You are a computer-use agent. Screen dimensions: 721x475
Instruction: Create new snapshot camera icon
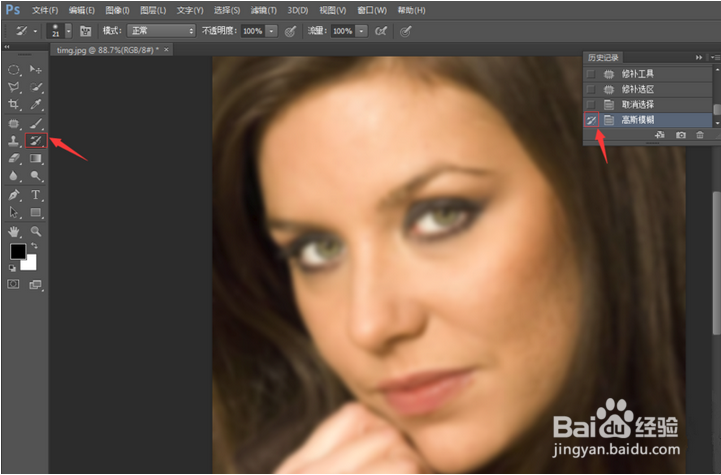point(681,135)
